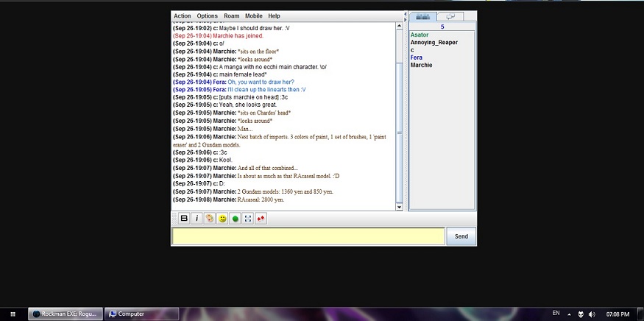Switch to the user list tab
Screen dimensions: 644x321
[x=422, y=16]
